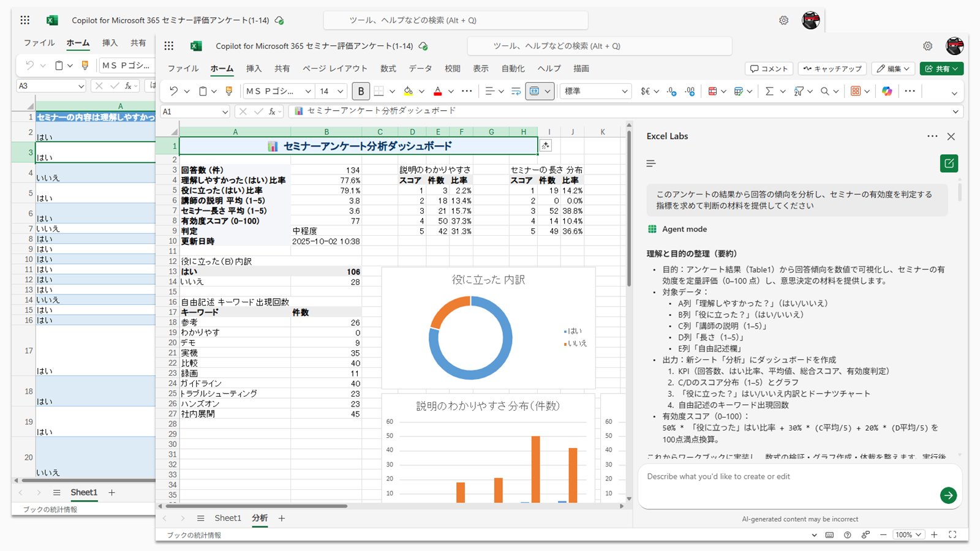This screenshot has height=551, width=980.
Task: Switch to the ページ レイアウト tab
Action: (x=335, y=69)
